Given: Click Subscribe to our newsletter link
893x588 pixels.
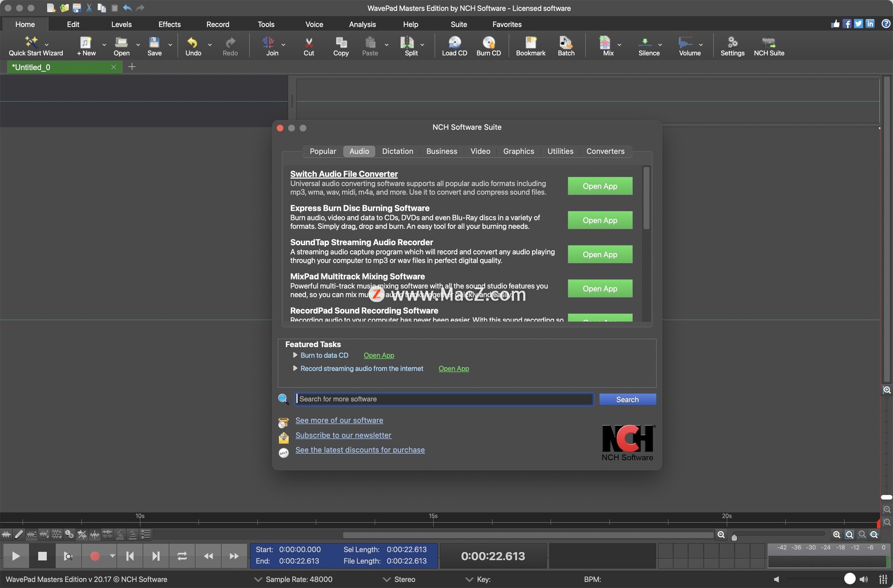Looking at the screenshot, I should [x=343, y=435].
